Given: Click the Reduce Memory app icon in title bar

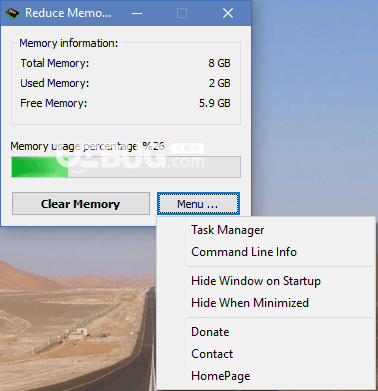Looking at the screenshot, I should coord(12,13).
